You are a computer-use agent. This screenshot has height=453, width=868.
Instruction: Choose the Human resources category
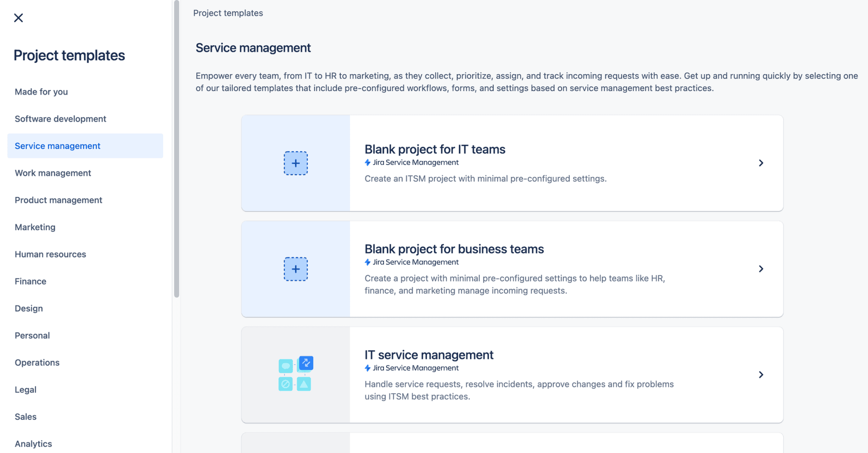pyautogui.click(x=50, y=255)
